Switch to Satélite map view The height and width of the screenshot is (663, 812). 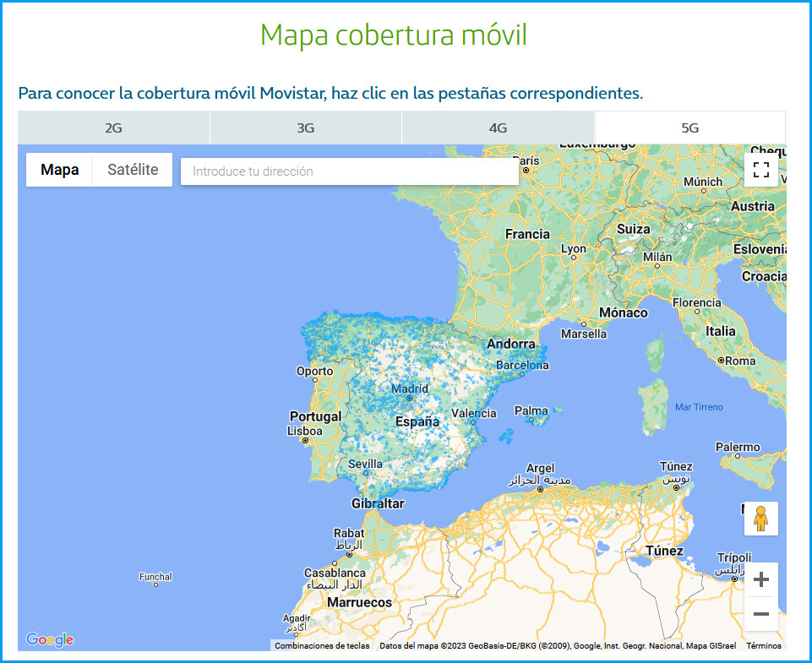click(x=133, y=170)
